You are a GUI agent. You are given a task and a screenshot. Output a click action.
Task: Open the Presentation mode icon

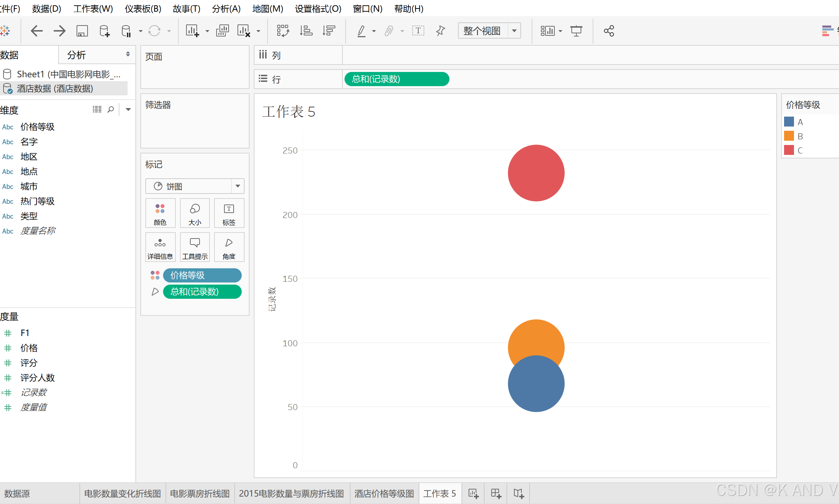tap(576, 31)
